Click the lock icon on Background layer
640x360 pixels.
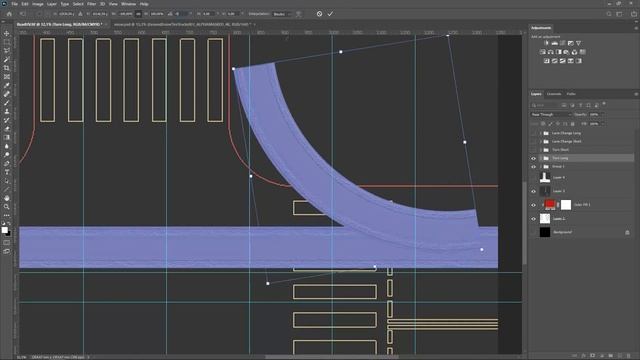[627, 232]
